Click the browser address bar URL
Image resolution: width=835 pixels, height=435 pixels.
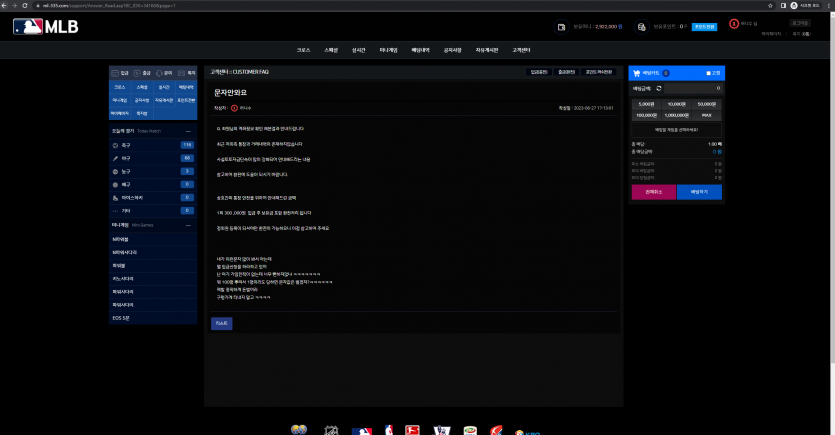point(109,5)
